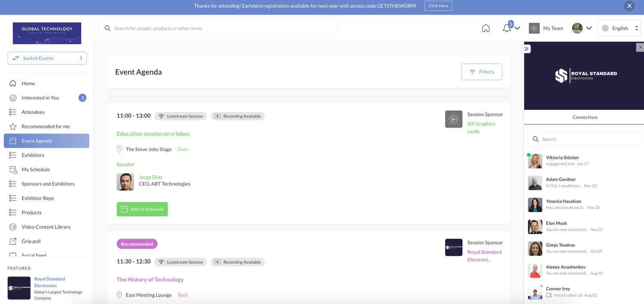644x304 pixels.
Task: Open the English language selector
Action: click(x=619, y=28)
